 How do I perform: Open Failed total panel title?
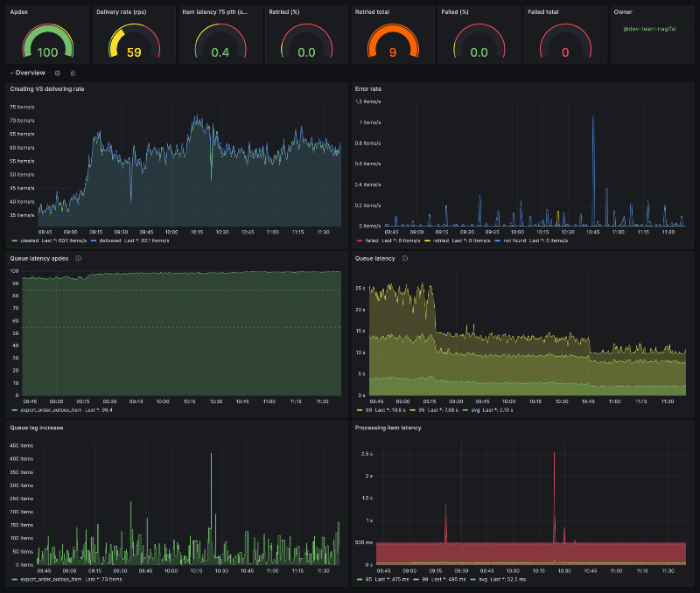pyautogui.click(x=542, y=12)
